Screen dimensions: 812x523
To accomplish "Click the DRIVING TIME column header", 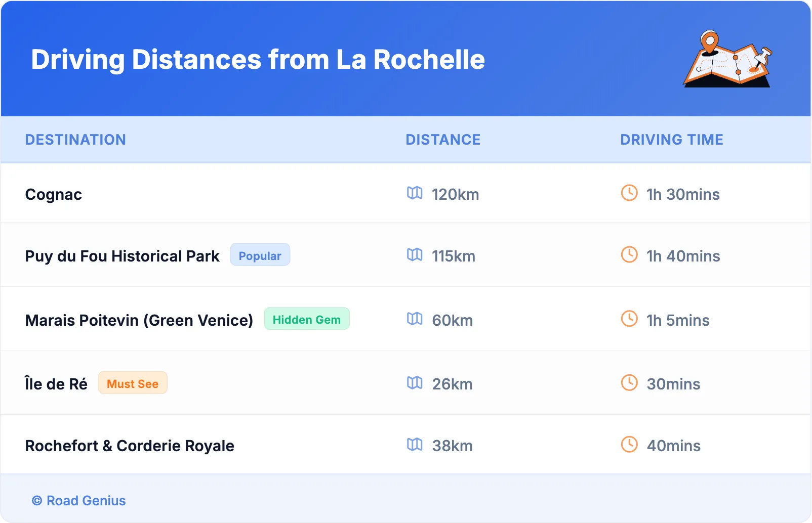I will pyautogui.click(x=672, y=140).
